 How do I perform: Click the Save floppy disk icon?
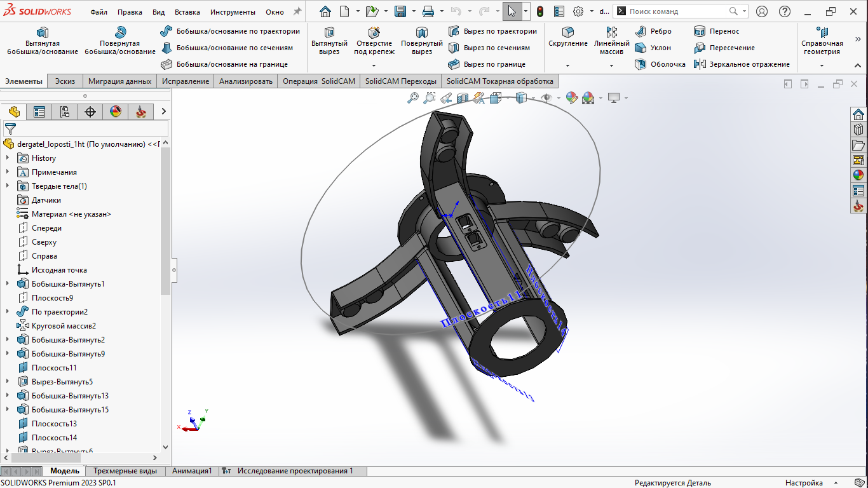click(x=400, y=11)
